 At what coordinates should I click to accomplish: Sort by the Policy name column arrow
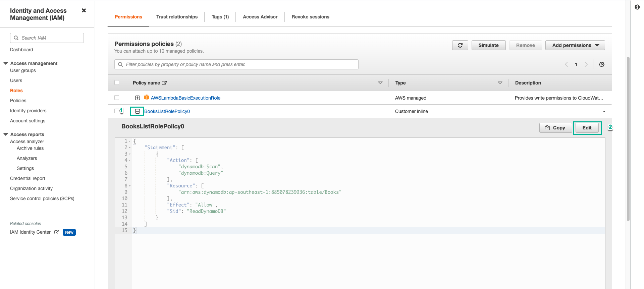[380, 83]
